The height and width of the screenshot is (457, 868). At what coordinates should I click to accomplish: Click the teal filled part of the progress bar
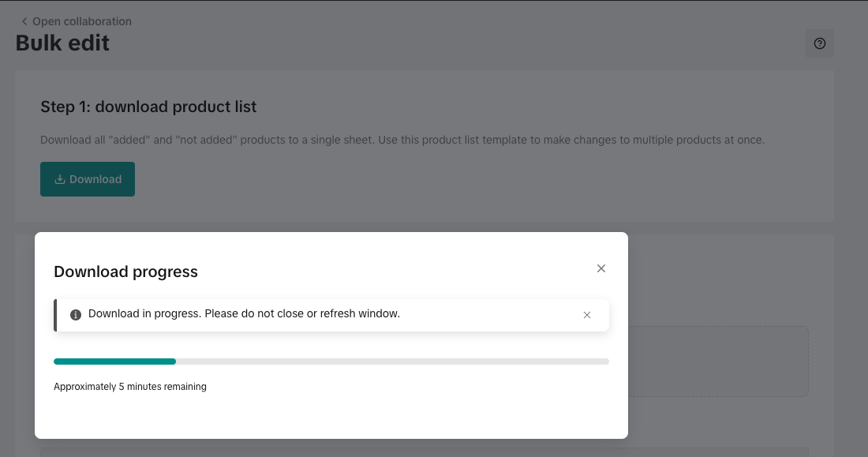pos(114,361)
